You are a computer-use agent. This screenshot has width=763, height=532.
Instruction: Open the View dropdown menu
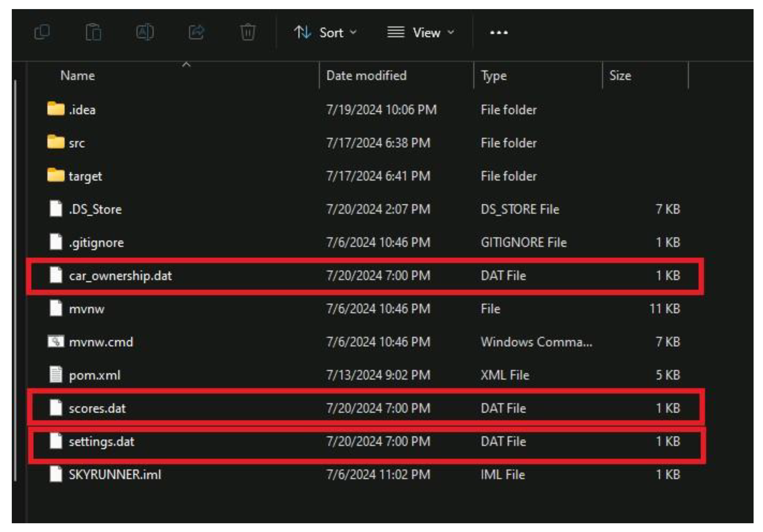pos(421,33)
